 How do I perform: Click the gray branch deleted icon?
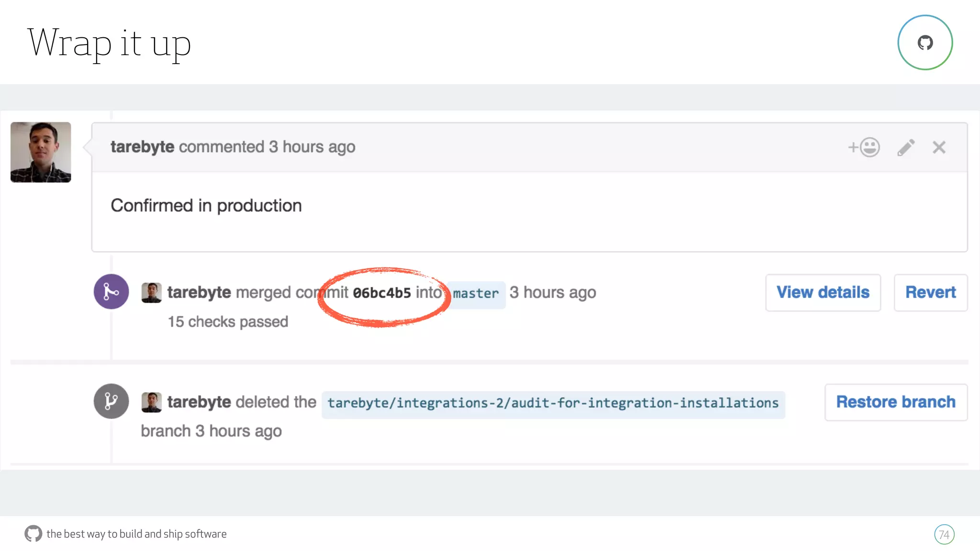click(x=111, y=401)
